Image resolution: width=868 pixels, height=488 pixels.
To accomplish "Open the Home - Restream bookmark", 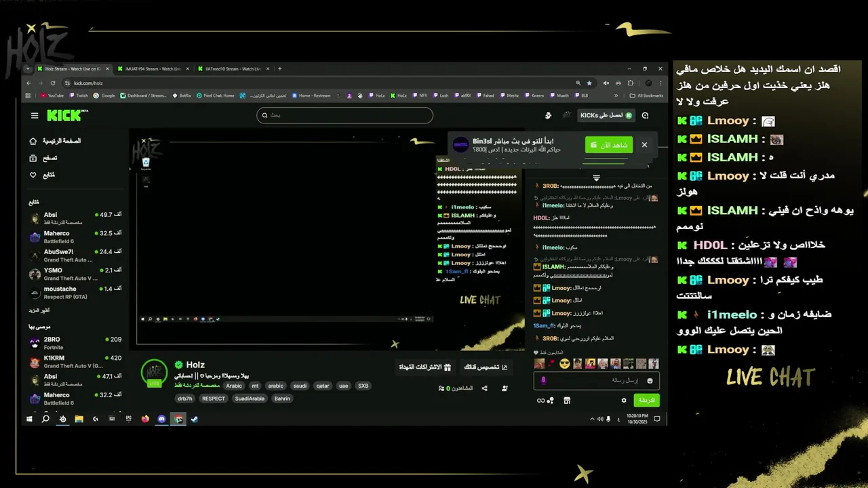I will coord(311,96).
